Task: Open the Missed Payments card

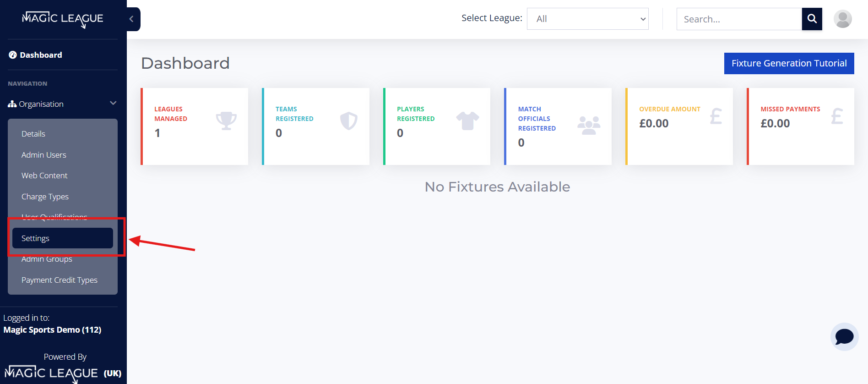Action: point(800,126)
